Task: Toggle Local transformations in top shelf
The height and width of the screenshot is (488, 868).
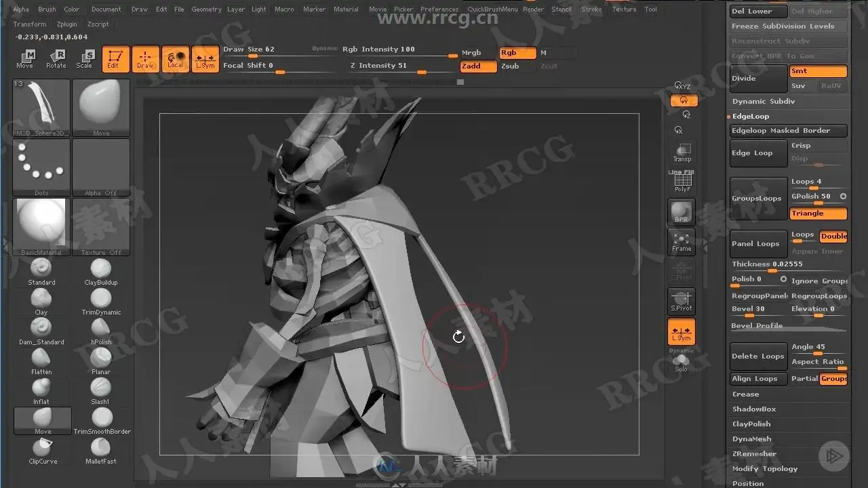Action: pyautogui.click(x=176, y=59)
